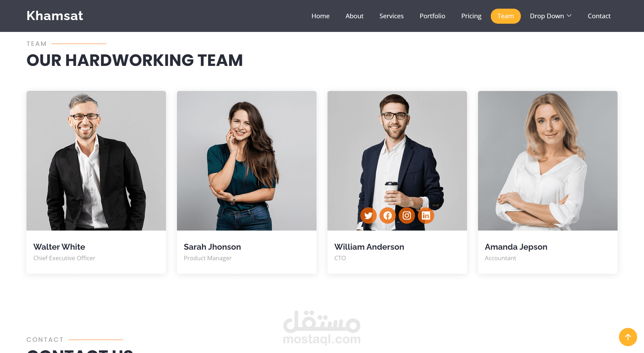Go to the Home nav link

click(320, 16)
